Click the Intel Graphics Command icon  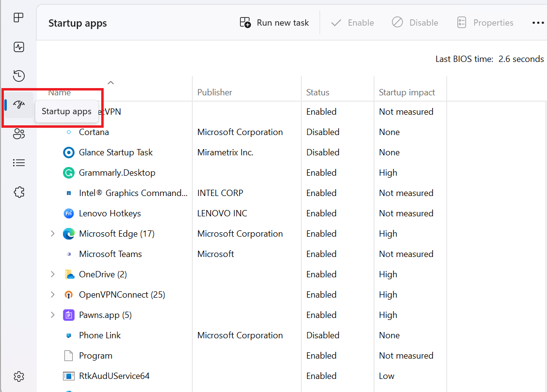tap(69, 193)
